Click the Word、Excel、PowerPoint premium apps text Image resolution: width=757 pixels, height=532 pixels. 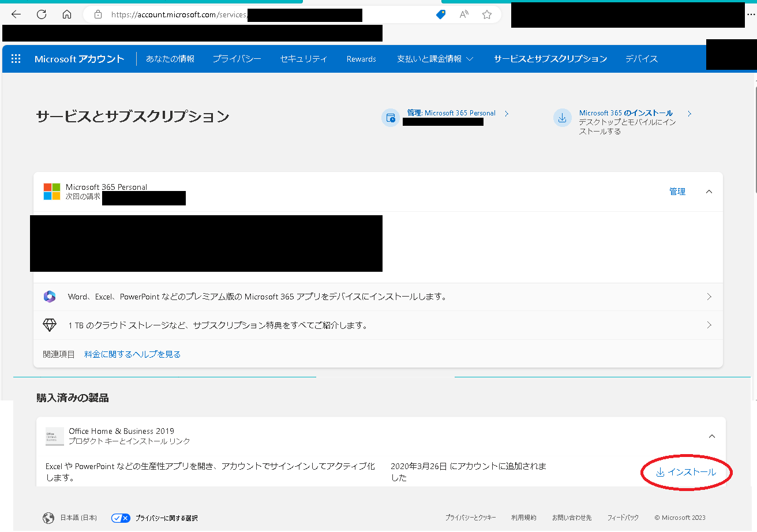point(257,297)
